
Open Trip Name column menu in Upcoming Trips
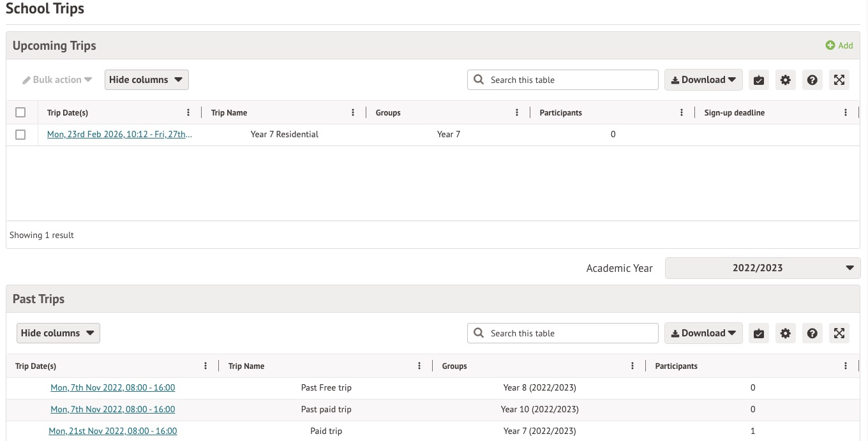pos(353,112)
